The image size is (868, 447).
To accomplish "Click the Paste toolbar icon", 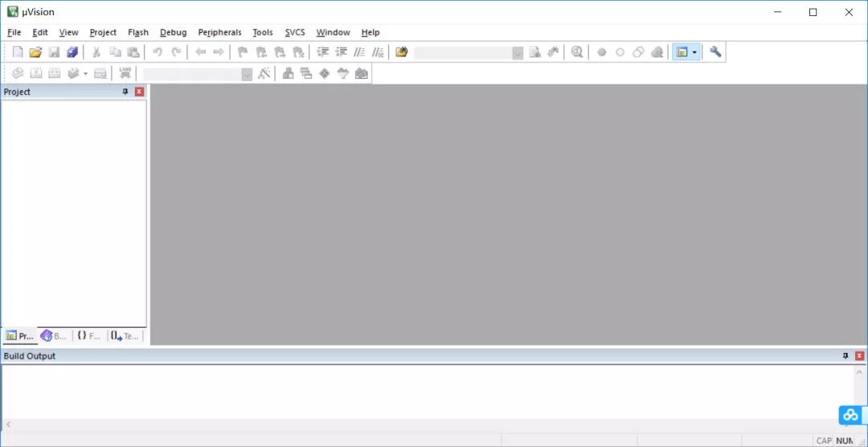I will (133, 52).
